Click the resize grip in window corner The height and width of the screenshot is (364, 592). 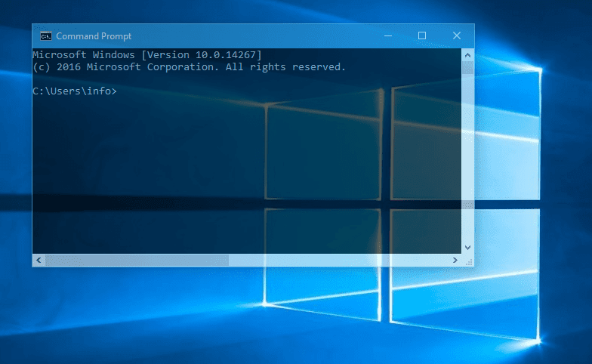click(468, 261)
